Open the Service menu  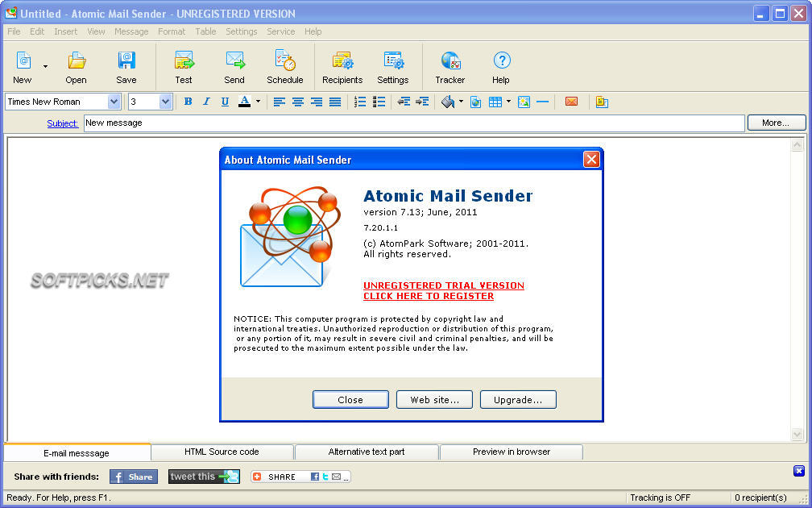click(x=280, y=31)
